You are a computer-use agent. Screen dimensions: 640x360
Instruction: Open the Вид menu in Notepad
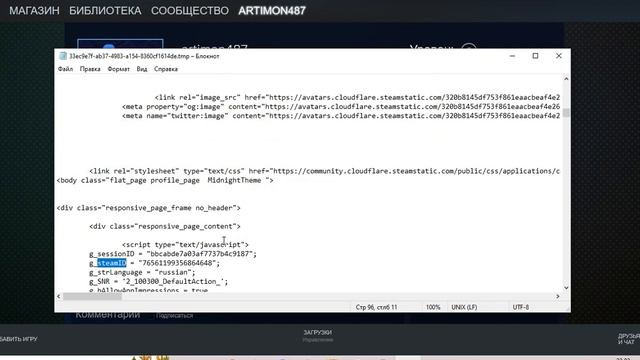point(142,69)
